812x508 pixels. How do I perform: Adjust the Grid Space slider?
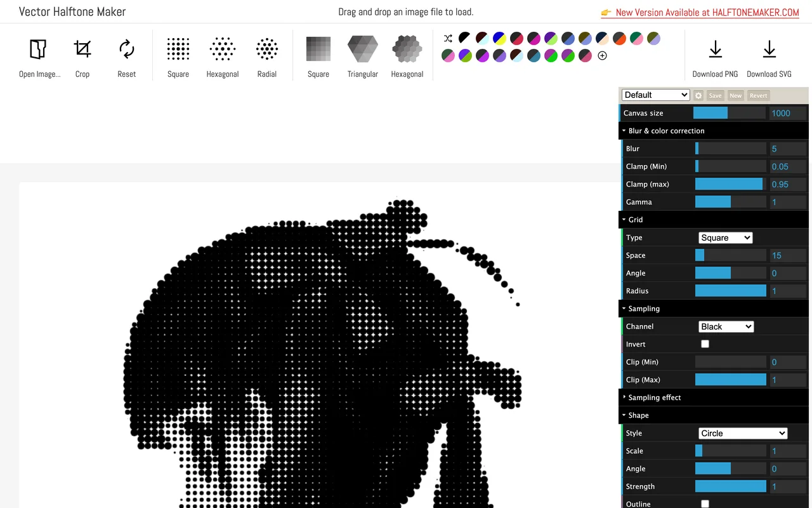(731, 255)
